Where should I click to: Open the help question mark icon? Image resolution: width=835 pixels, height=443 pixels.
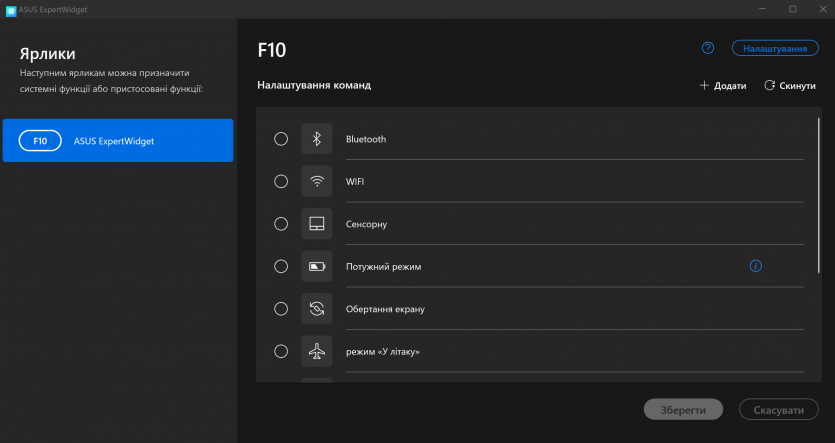click(708, 48)
